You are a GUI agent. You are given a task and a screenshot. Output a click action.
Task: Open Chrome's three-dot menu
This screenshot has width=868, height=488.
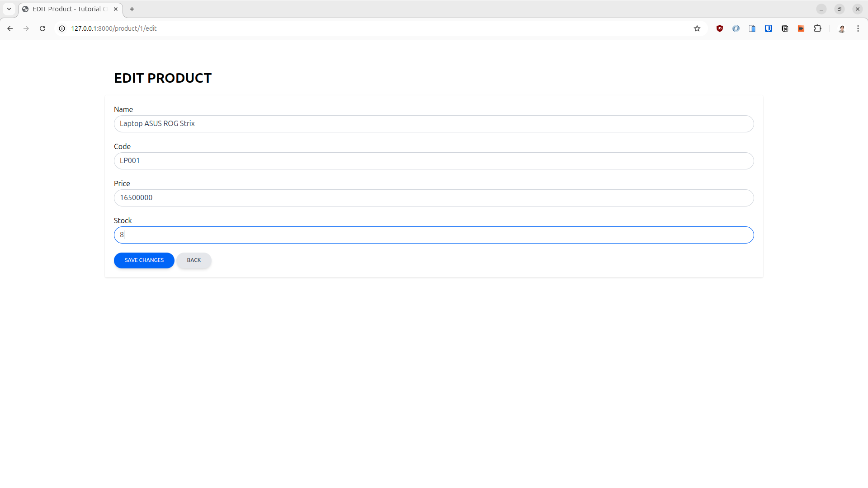[858, 28]
